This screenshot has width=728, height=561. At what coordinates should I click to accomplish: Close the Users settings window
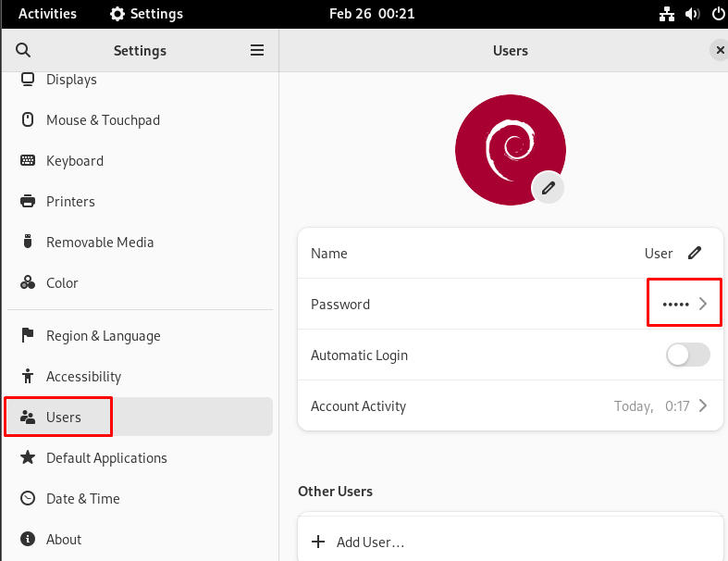tap(720, 50)
